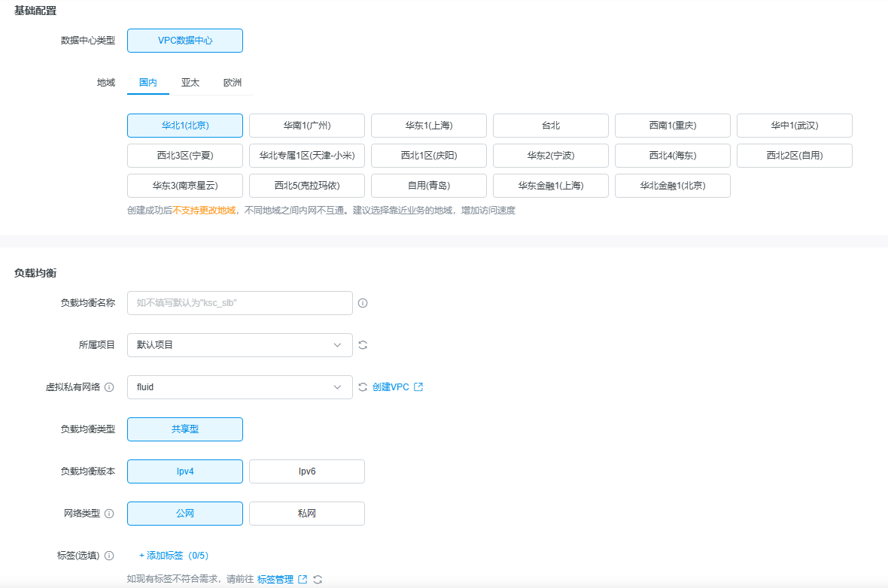Refresh the 虚拟私有网络 VPC list
888x588 pixels.
363,387
